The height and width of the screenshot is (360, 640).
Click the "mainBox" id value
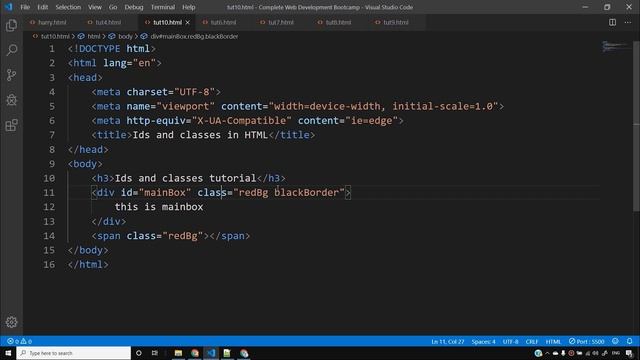165,193
